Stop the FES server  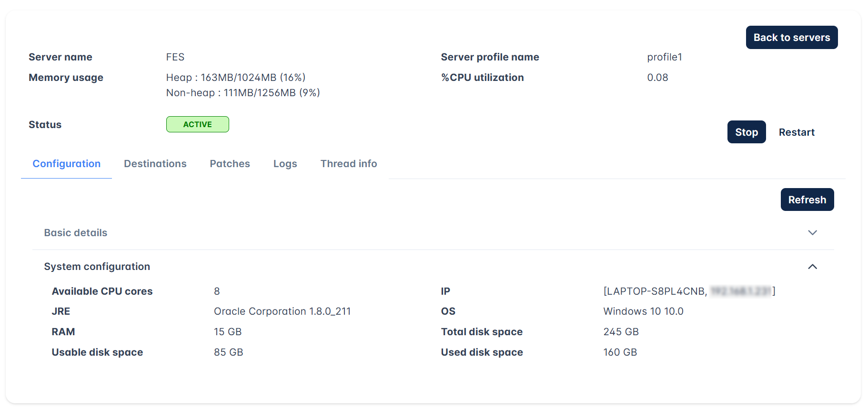(x=747, y=132)
